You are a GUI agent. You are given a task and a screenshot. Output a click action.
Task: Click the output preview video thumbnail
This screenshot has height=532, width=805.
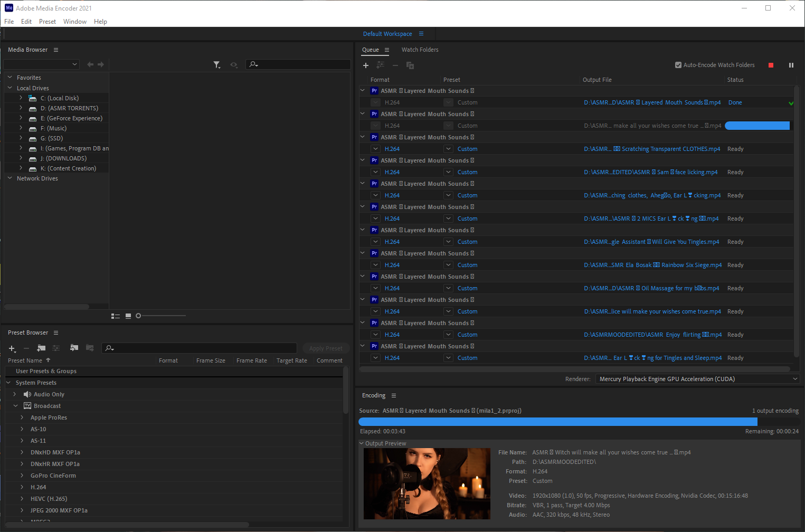coord(427,484)
